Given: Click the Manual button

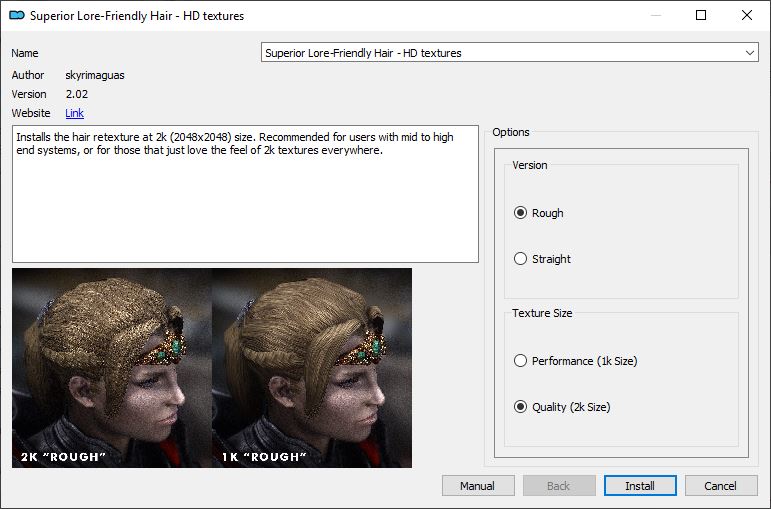Looking at the screenshot, I should pyautogui.click(x=478, y=486).
